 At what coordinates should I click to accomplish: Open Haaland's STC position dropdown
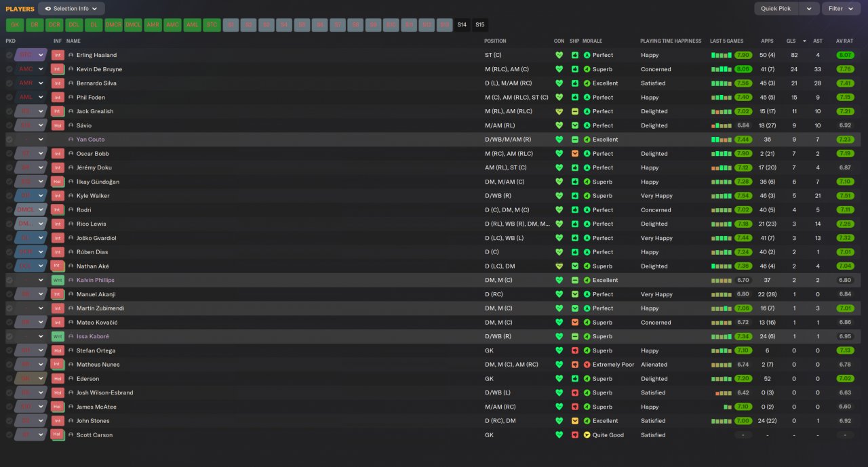click(x=29, y=55)
